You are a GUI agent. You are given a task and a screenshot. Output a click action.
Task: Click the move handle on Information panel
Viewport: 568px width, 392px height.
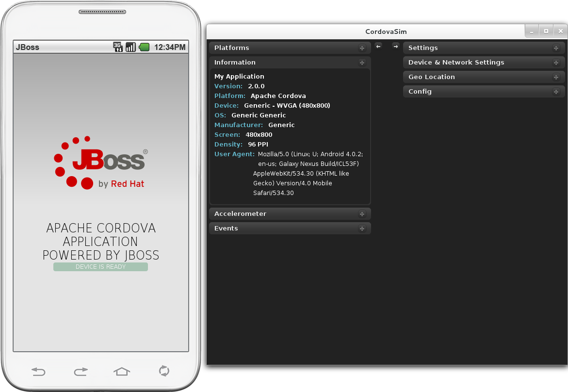click(x=362, y=63)
